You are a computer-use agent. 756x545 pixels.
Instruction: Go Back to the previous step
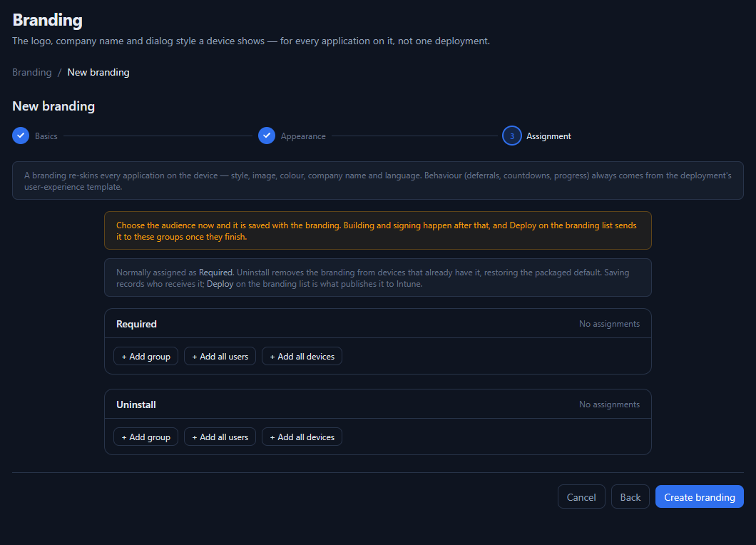point(630,496)
